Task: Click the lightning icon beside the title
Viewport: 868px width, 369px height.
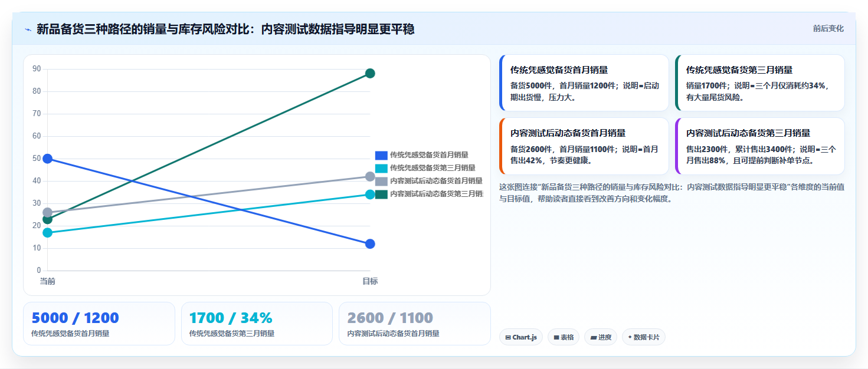Action: 27,29
